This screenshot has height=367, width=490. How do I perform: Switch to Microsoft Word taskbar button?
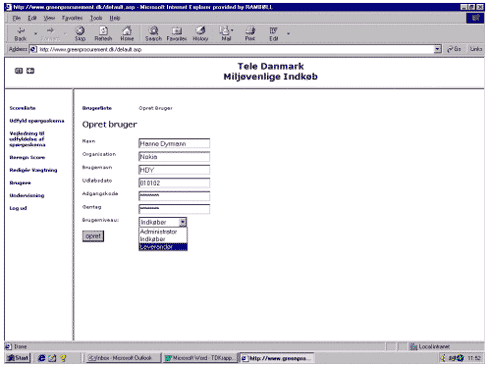(200, 358)
